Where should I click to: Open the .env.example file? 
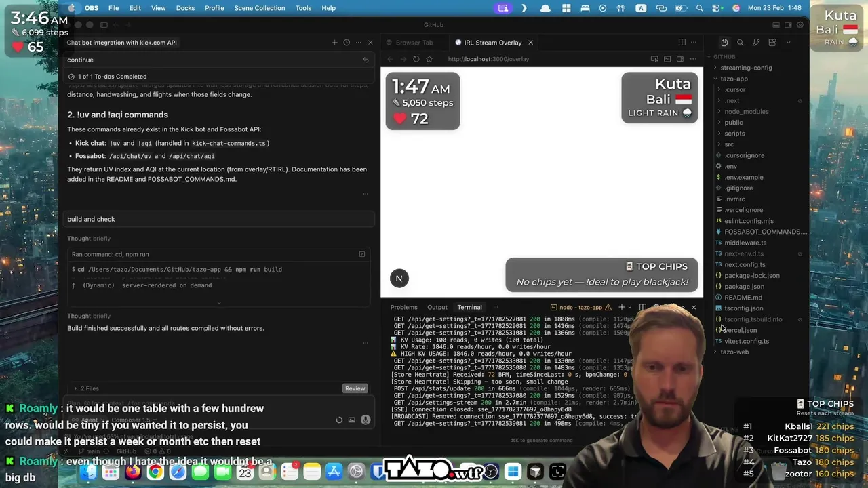point(743,177)
